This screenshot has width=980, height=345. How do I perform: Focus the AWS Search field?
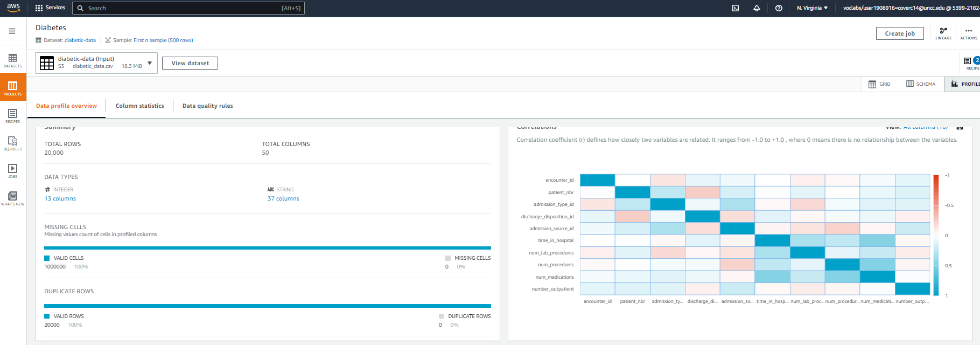(188, 8)
